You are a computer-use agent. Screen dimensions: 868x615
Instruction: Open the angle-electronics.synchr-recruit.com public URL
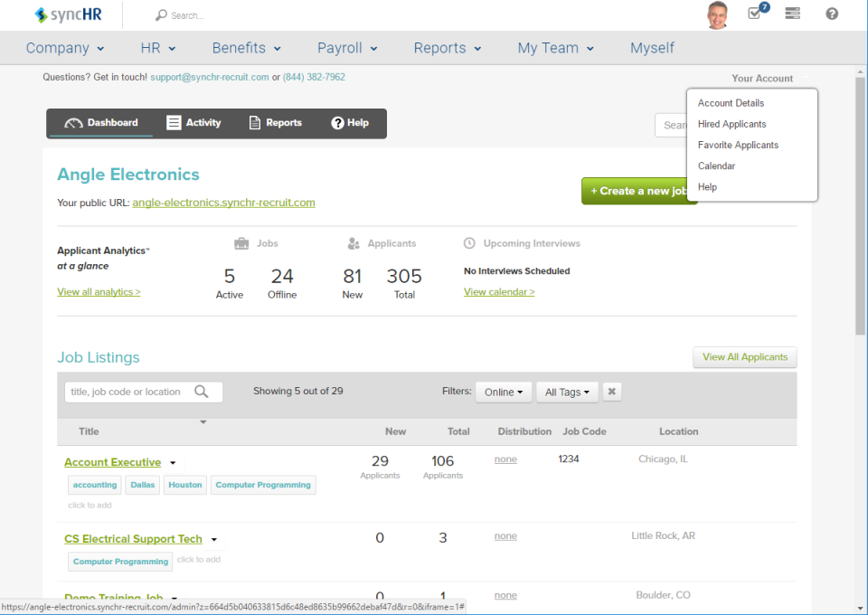(x=223, y=203)
